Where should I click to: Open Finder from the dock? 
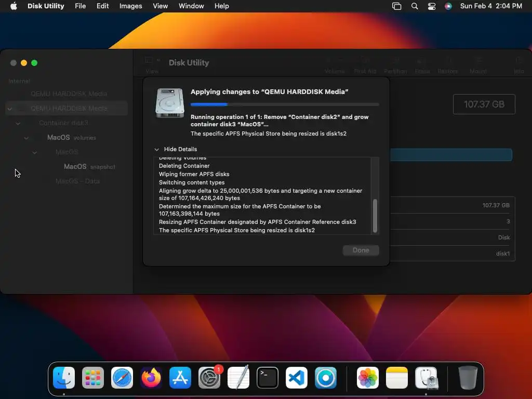pyautogui.click(x=64, y=378)
